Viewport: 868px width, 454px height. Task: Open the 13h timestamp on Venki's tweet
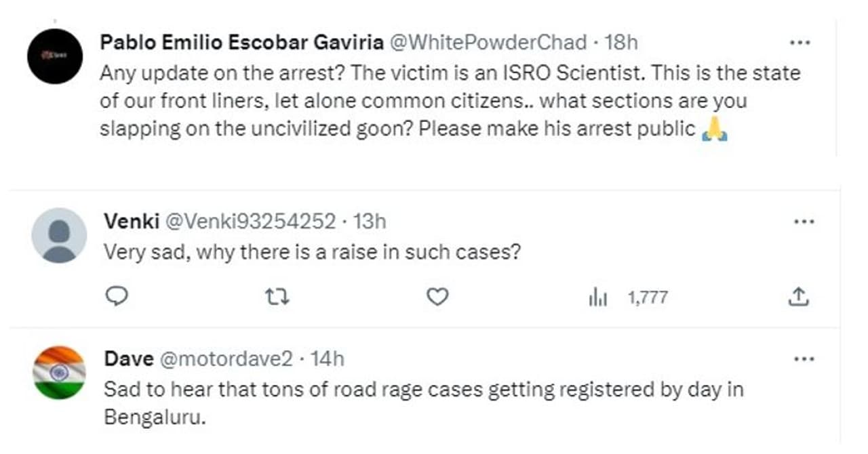pos(370,222)
